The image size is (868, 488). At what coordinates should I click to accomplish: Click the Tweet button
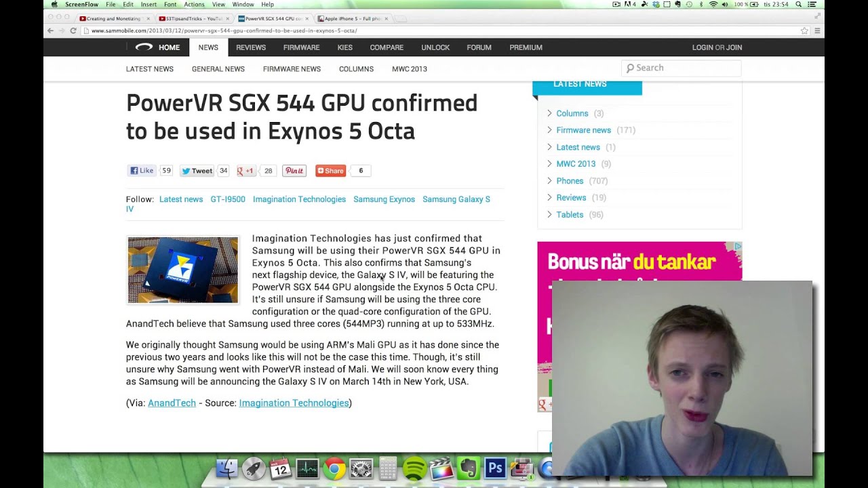tap(197, 171)
